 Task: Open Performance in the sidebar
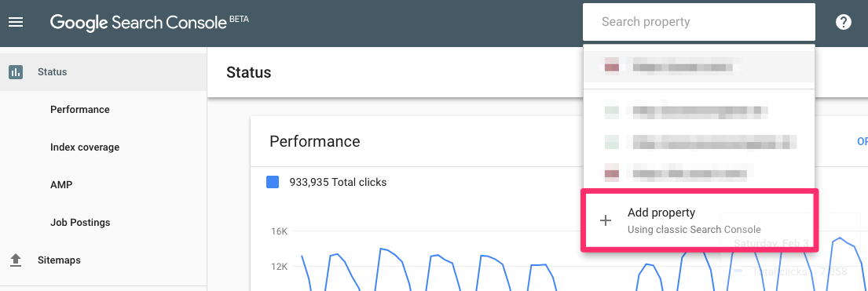[79, 110]
